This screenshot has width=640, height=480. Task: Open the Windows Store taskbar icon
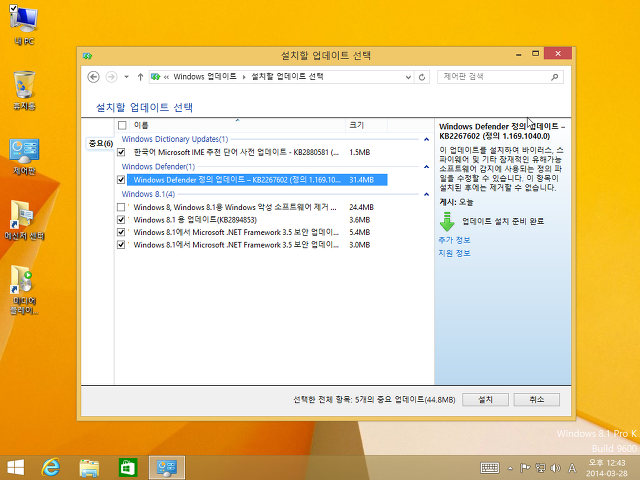[x=128, y=468]
